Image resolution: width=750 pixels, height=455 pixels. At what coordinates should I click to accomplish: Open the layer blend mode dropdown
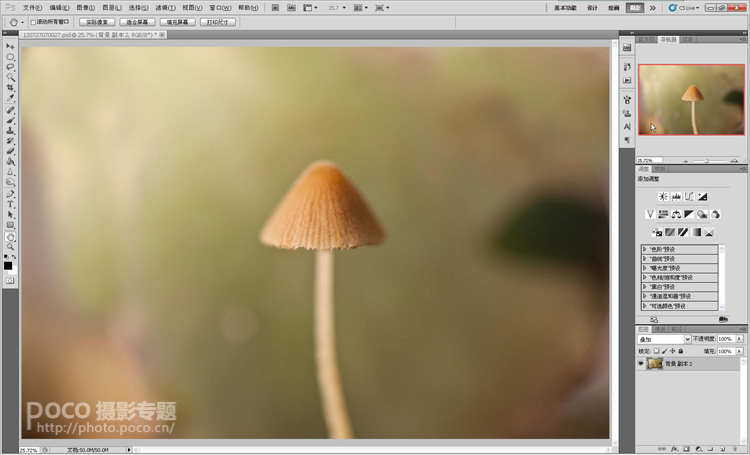[663, 339]
